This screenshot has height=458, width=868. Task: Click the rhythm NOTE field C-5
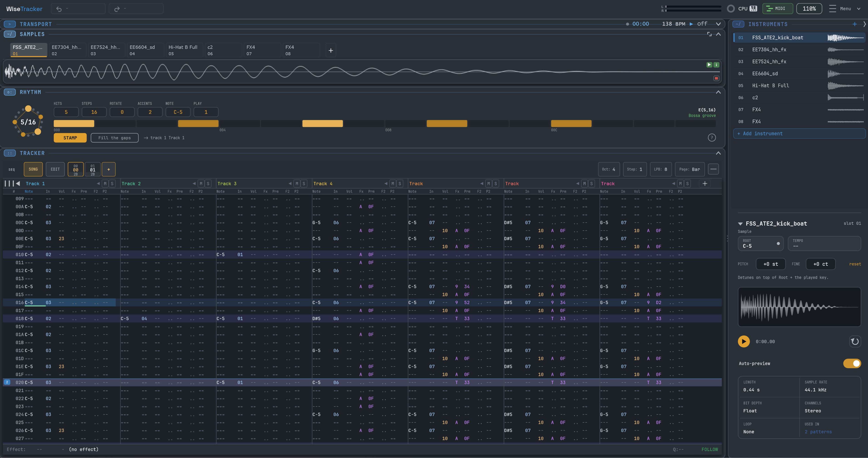click(178, 112)
